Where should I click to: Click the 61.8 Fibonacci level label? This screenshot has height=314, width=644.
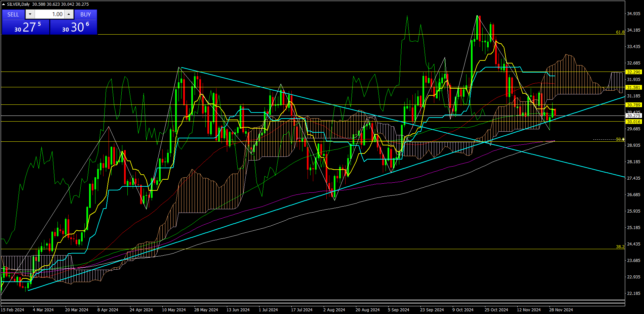click(x=620, y=32)
